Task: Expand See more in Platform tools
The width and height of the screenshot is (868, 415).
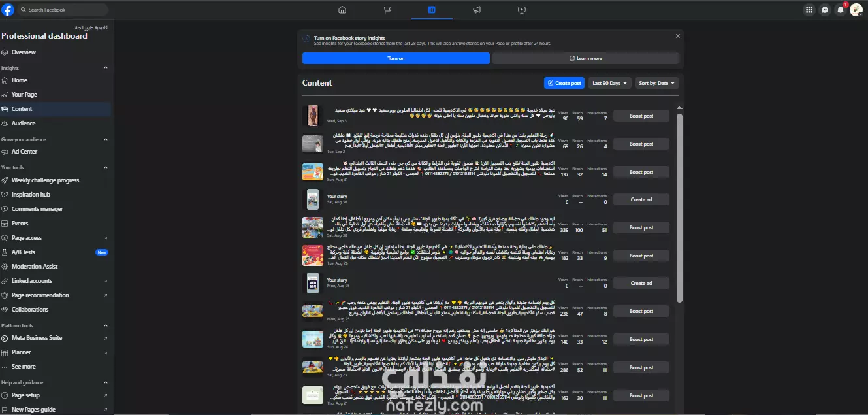Action: 56,367
